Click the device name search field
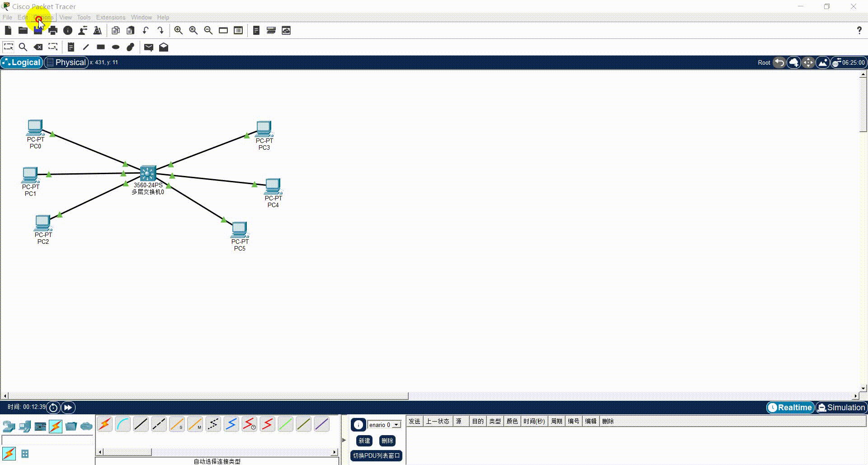 pyautogui.click(x=47, y=440)
